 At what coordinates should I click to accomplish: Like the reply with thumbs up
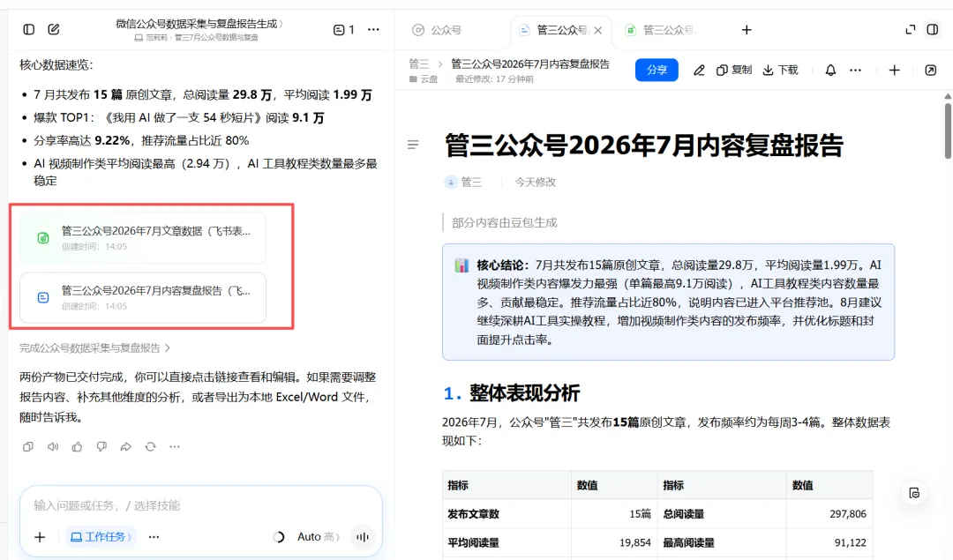[77, 447]
